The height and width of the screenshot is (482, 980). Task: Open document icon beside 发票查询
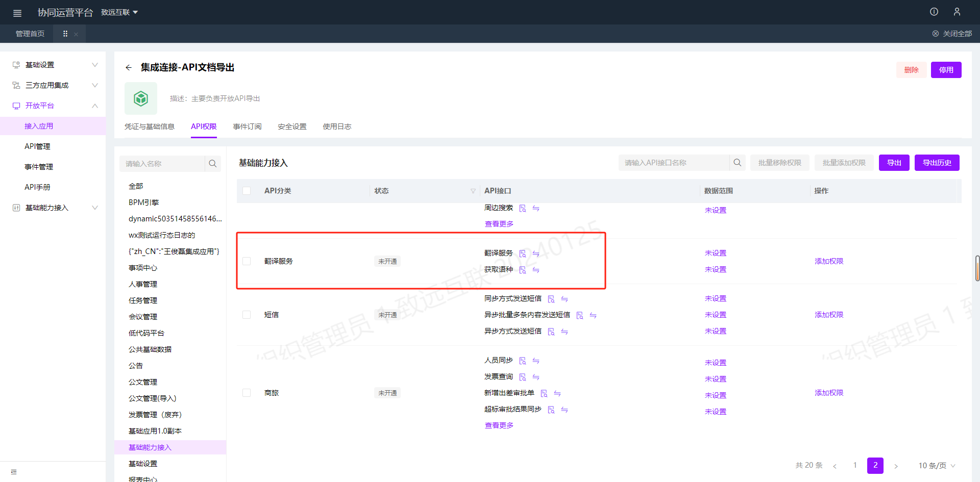point(522,377)
